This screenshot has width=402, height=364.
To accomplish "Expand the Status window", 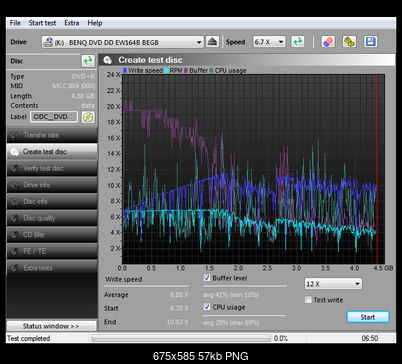I will pos(51,326).
